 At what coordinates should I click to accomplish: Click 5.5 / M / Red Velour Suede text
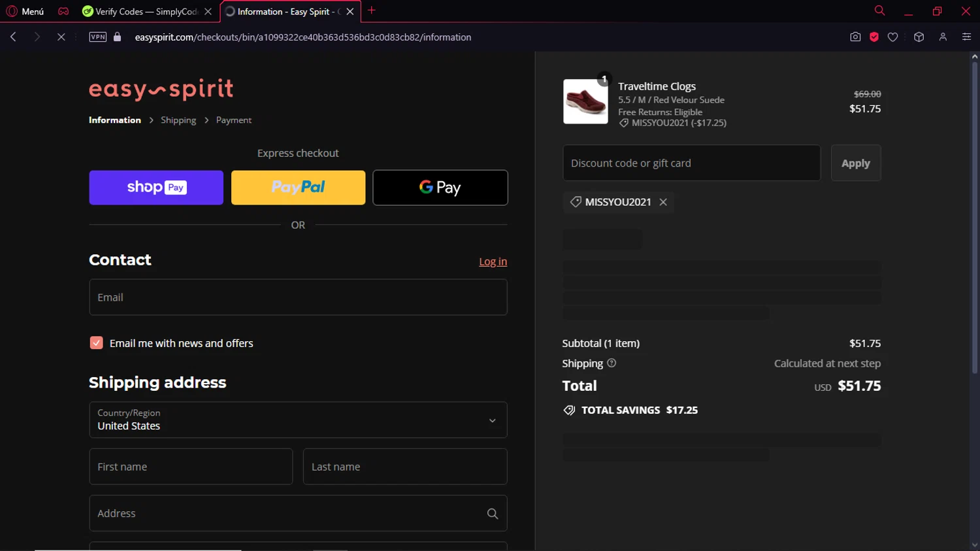coord(671,100)
